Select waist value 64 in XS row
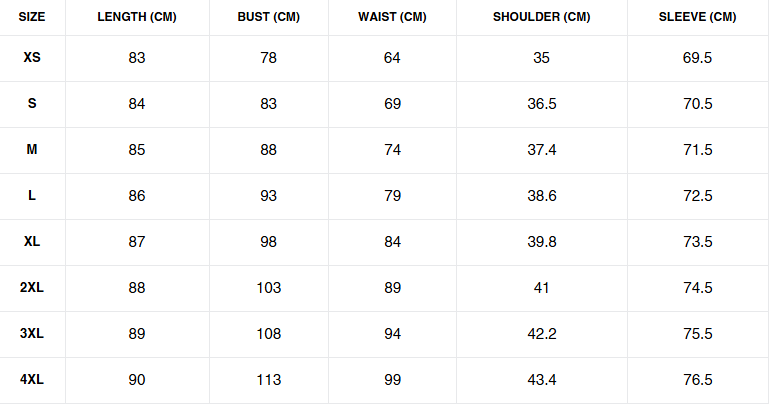 (x=392, y=58)
